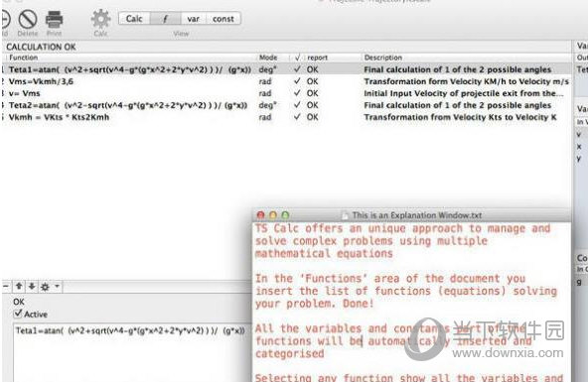Click description 'Transformation form Velocity KM/h to Velocity m/s'
588x382 pixels.
pos(466,81)
